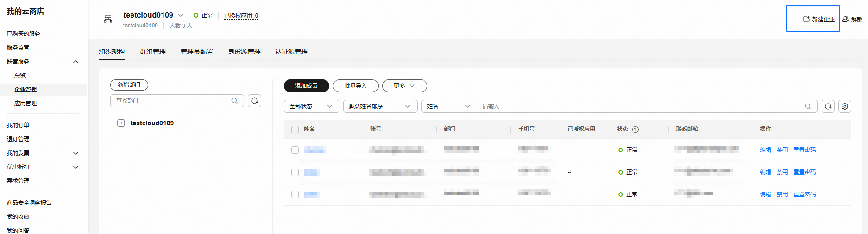Click the 已授权应用: 0 link
This screenshot has height=234, width=868.
coord(241,16)
